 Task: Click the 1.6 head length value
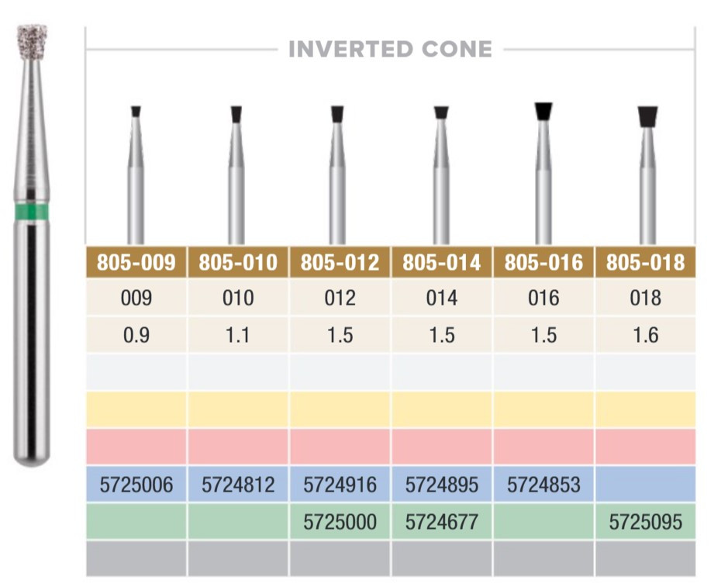(x=645, y=335)
